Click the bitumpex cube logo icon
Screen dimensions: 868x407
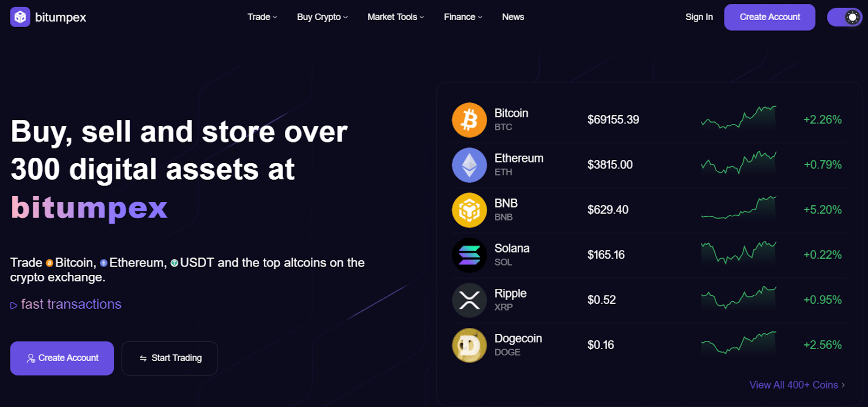click(x=20, y=17)
